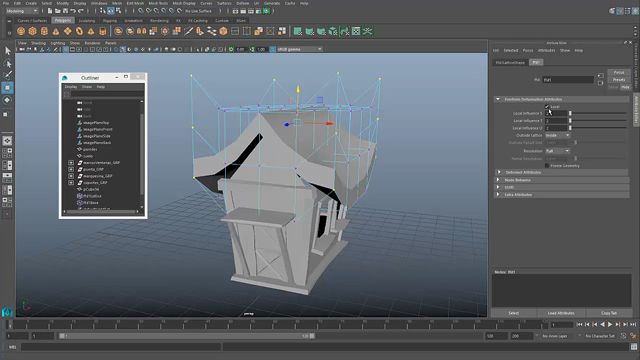The width and height of the screenshot is (640, 360).
Task: Open the Mesh Tools menu
Action: (158, 3)
